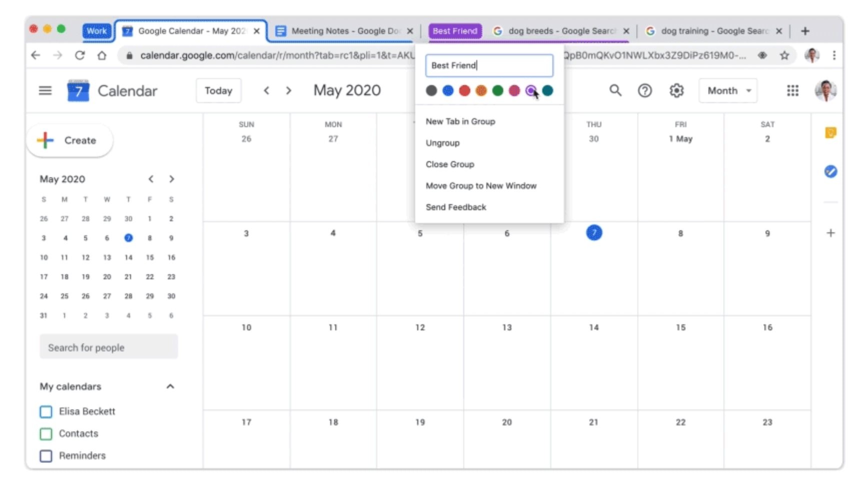Check the Elisa Beckett calendar checkbox
Image resolution: width=868 pixels, height=490 pixels.
(x=46, y=411)
